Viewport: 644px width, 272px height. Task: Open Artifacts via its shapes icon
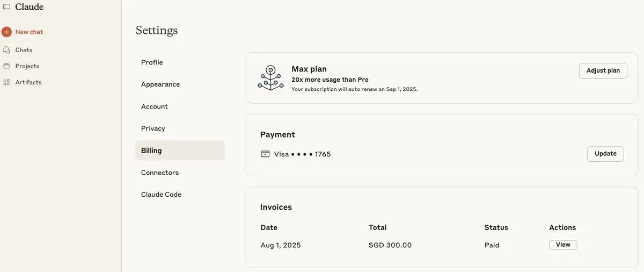pyautogui.click(x=6, y=82)
